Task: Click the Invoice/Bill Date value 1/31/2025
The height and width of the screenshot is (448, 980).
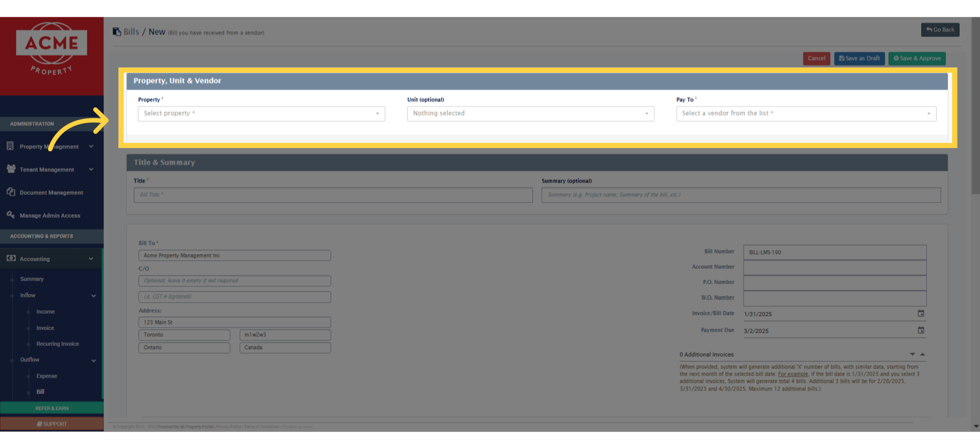Action: [758, 314]
